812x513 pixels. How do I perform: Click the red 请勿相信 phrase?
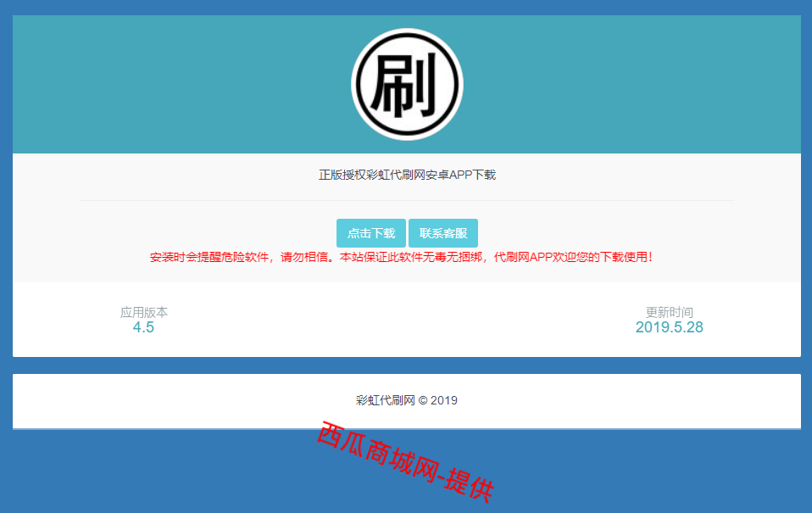[x=304, y=257]
